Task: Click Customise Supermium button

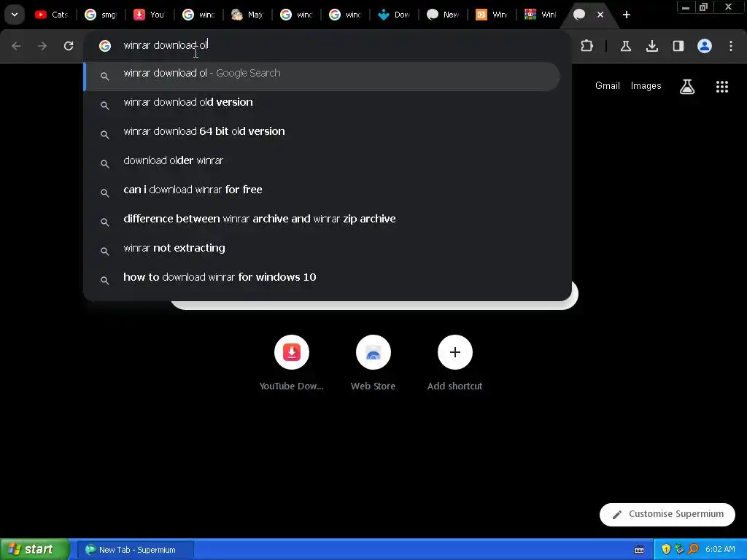Action: [667, 514]
